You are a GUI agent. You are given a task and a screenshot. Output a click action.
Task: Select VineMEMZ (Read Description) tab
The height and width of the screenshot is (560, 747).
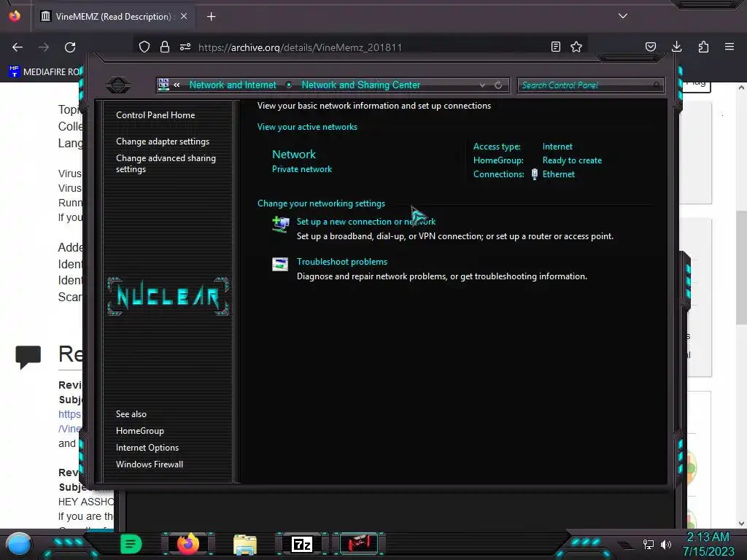[113, 17]
